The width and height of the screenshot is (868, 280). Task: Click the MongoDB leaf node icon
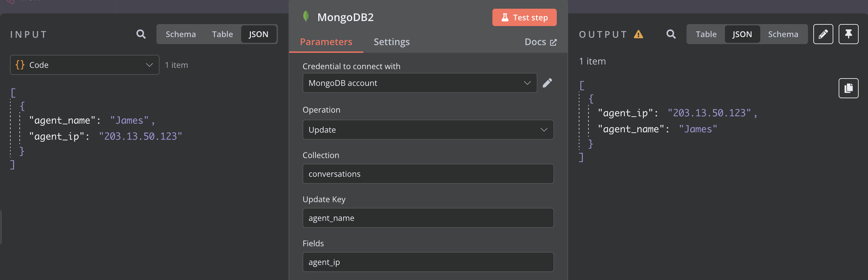(306, 16)
